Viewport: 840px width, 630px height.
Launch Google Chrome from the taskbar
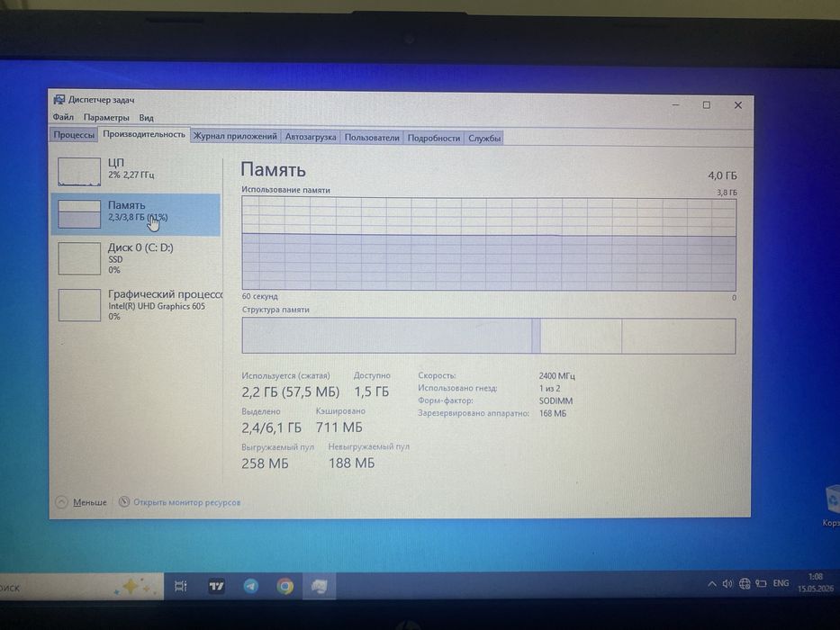[x=285, y=586]
